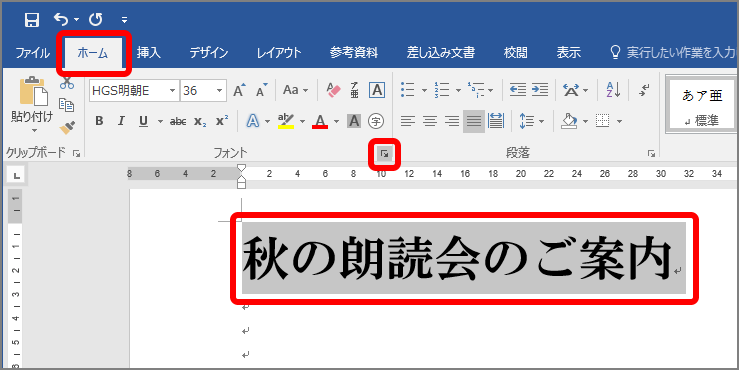Apply paragraph shading with the paint bucket
The image size is (739, 370).
pos(569,121)
